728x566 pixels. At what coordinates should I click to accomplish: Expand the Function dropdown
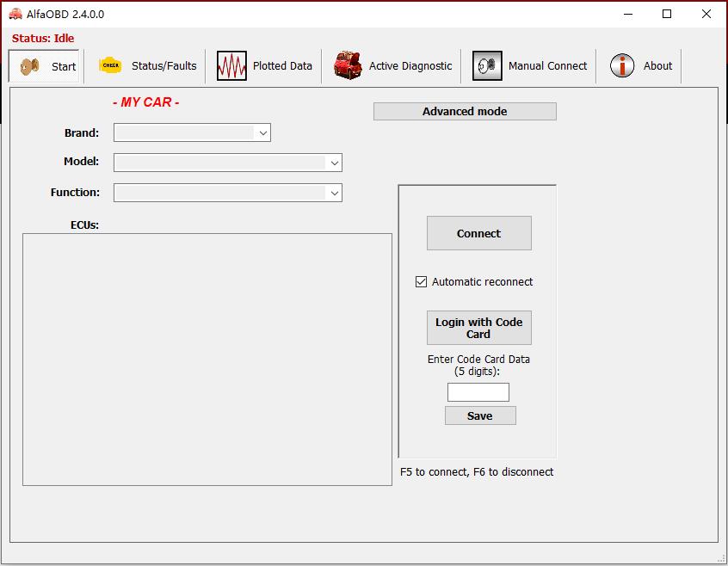(334, 193)
